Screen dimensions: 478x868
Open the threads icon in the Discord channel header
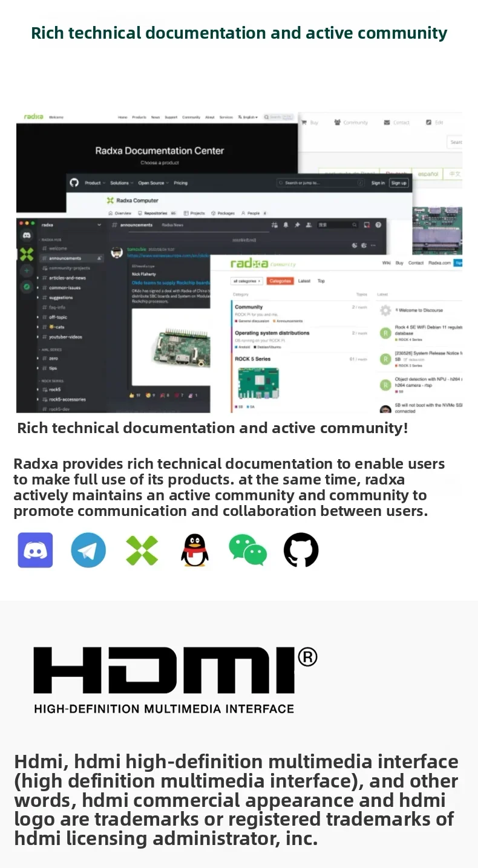coord(275,224)
